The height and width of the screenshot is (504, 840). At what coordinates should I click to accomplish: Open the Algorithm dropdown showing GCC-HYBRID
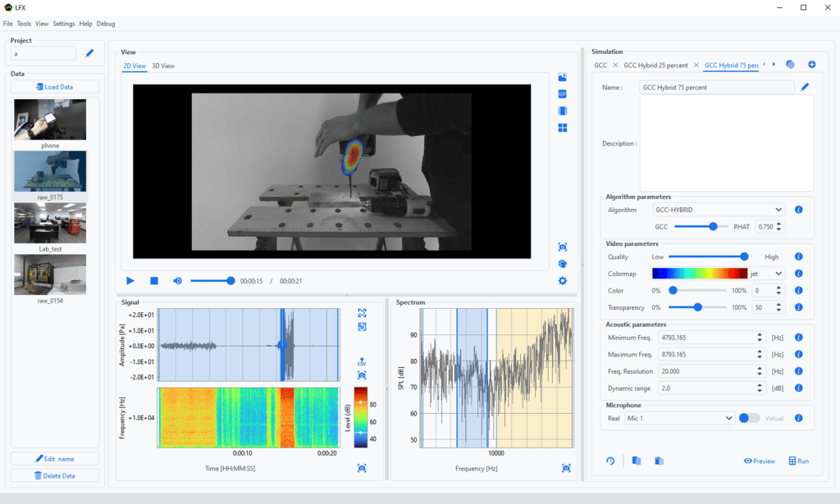(x=719, y=210)
